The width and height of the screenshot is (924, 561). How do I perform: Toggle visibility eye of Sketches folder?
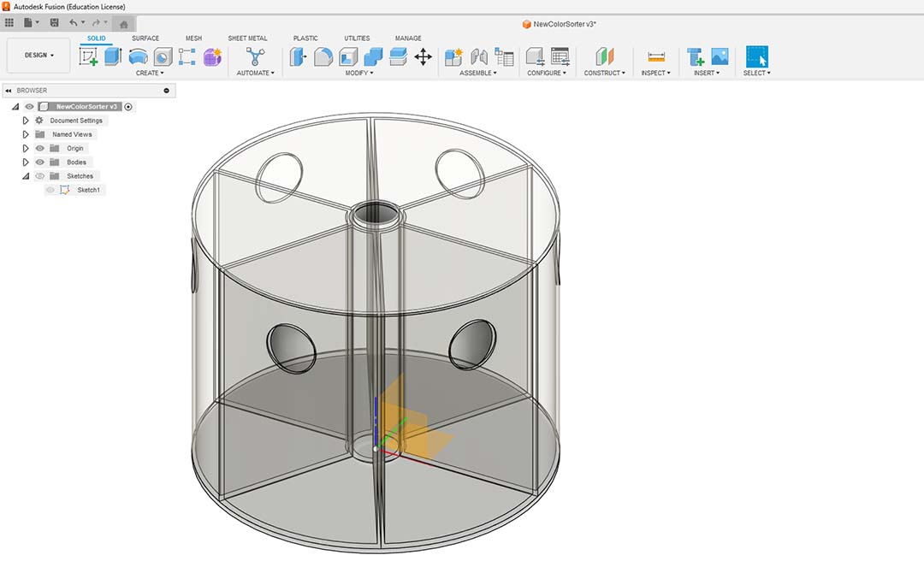coord(39,176)
